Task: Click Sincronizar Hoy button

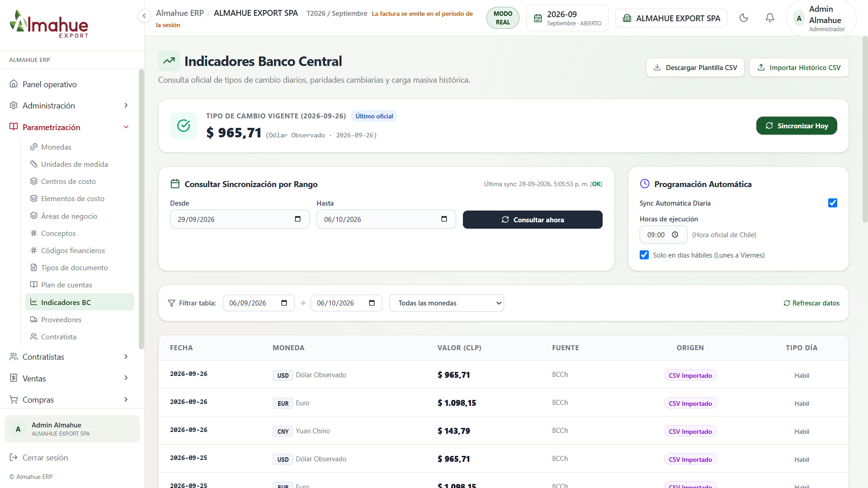Action: pyautogui.click(x=797, y=126)
